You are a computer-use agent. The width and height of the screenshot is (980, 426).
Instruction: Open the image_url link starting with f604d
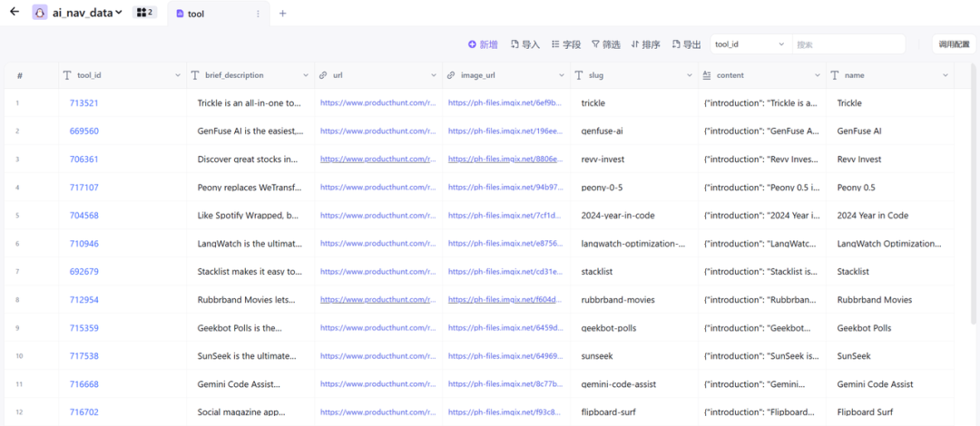[505, 300]
